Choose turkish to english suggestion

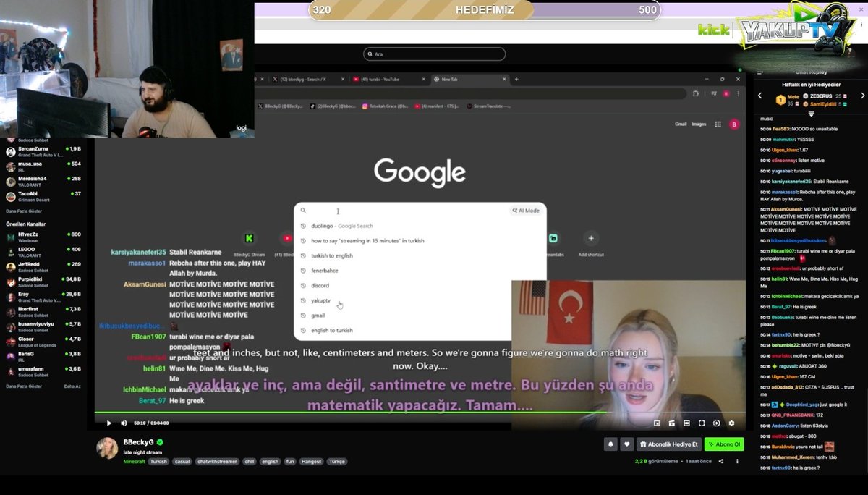420,255
